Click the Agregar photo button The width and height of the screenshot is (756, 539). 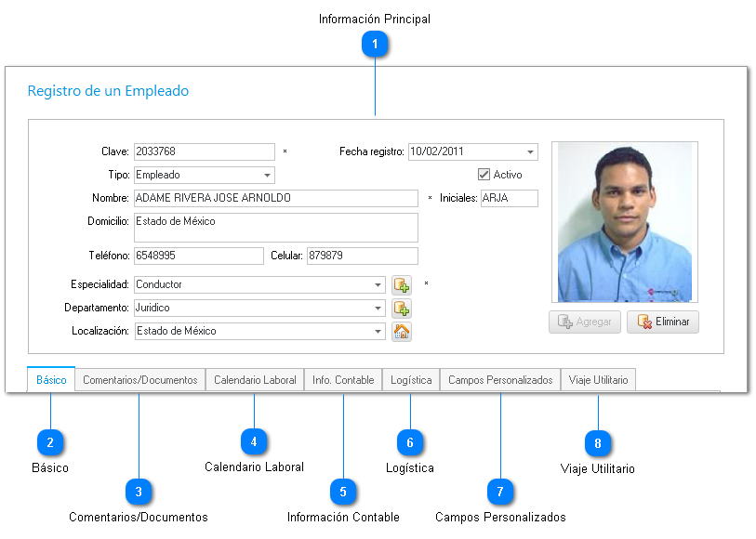tap(585, 322)
